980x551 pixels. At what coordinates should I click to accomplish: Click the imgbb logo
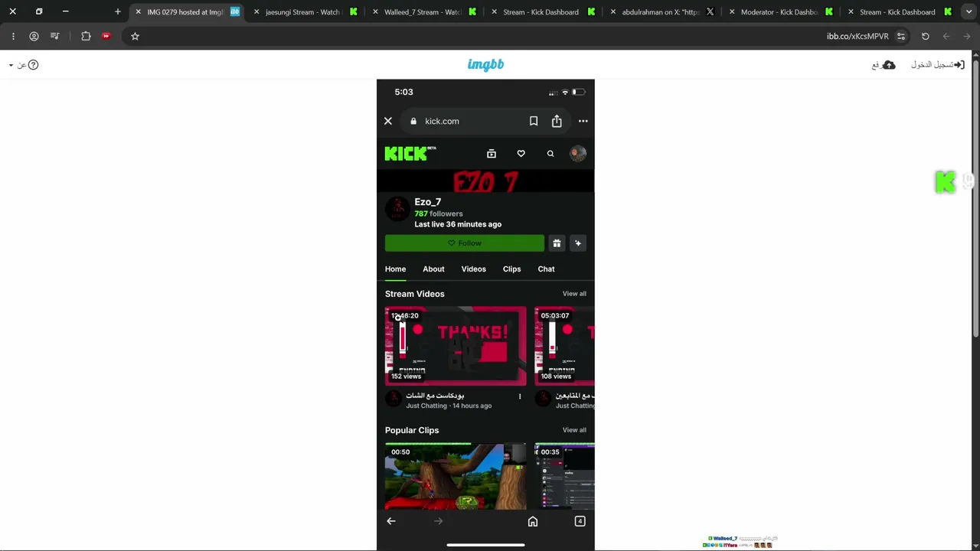(x=485, y=65)
